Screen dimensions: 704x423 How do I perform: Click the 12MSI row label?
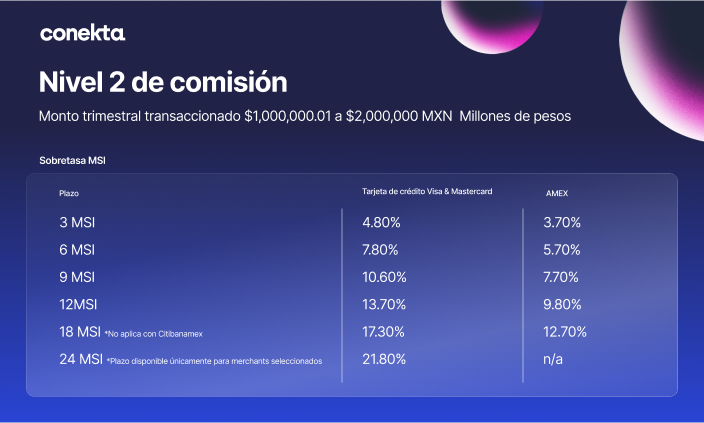coord(78,304)
